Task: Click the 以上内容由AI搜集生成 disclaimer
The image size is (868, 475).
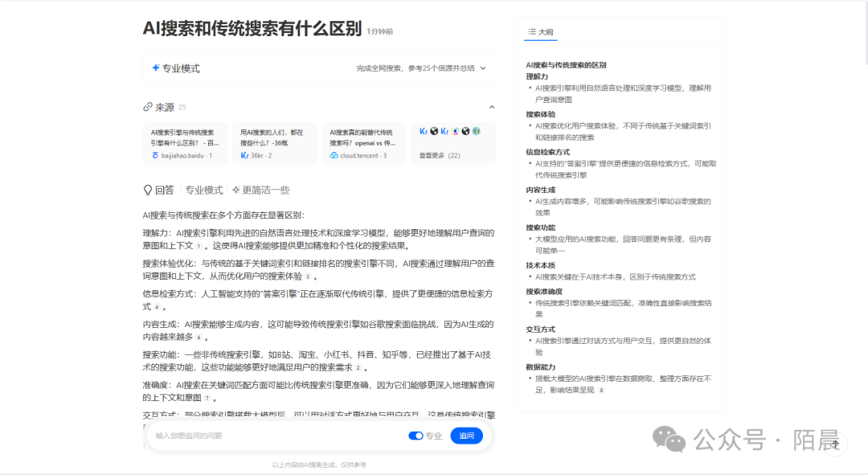Action: coord(319,465)
